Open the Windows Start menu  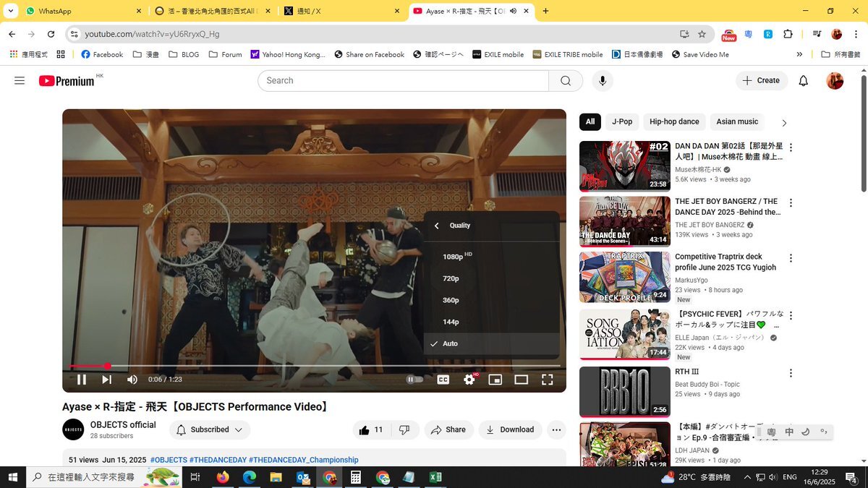click(13, 477)
